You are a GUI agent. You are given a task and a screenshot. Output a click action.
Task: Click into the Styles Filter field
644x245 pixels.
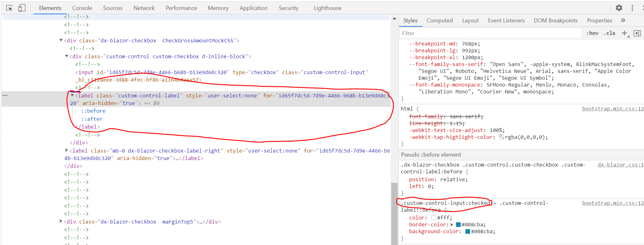click(489, 33)
